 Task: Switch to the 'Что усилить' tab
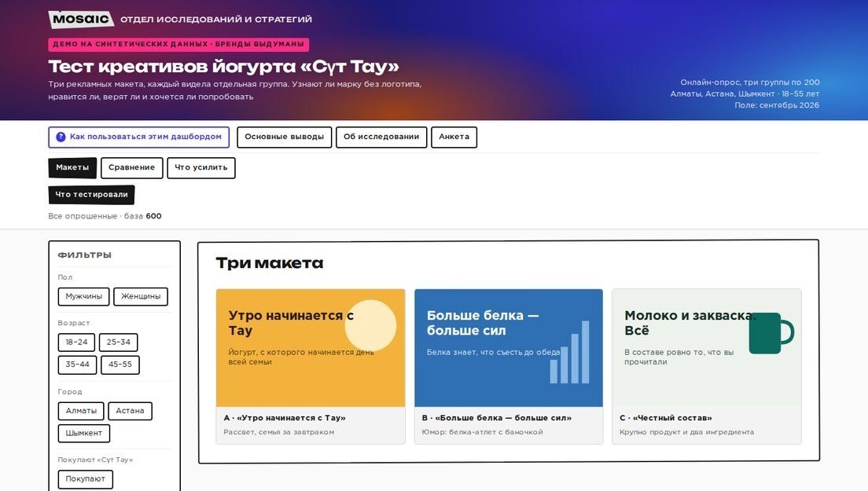coord(201,168)
